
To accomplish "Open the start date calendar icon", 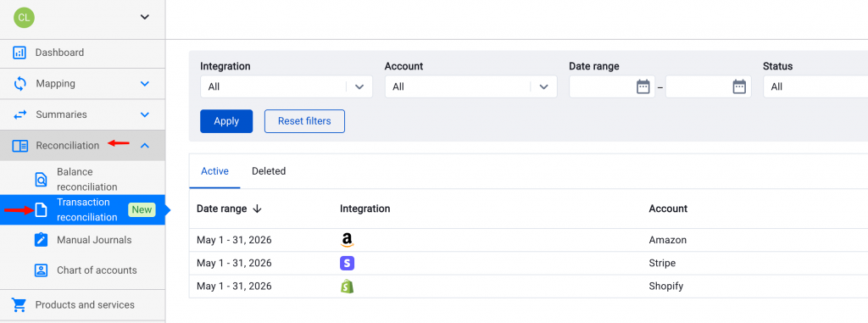I will pyautogui.click(x=643, y=87).
